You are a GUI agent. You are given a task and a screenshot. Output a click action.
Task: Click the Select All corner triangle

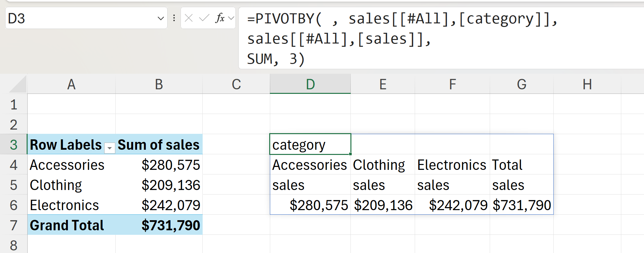click(18, 85)
